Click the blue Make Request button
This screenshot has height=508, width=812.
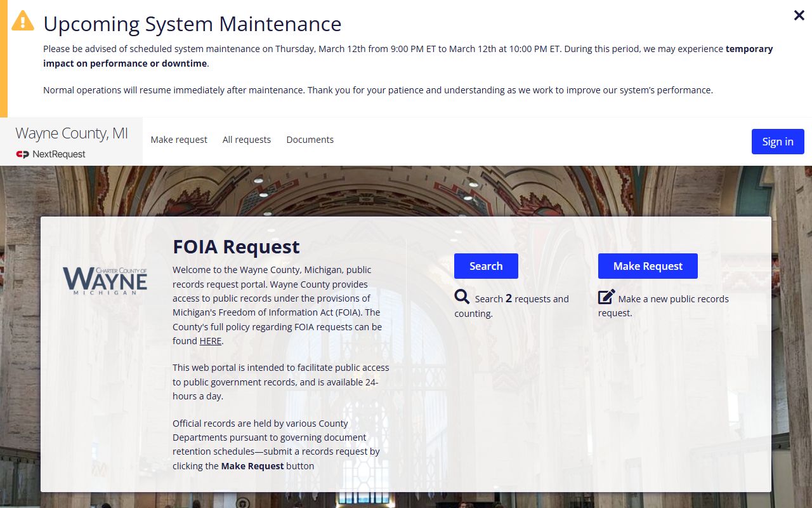[648, 266]
